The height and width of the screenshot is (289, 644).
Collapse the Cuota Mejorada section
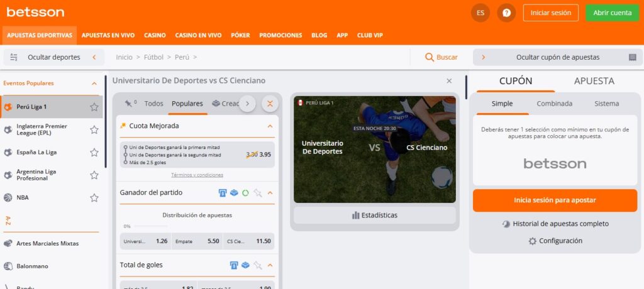270,126
